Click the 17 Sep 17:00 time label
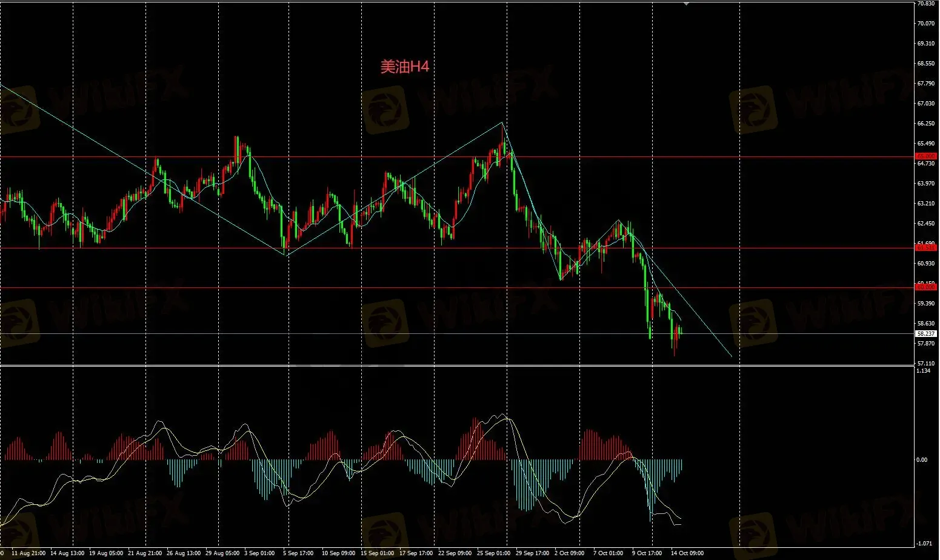The image size is (940, 560). pyautogui.click(x=416, y=553)
